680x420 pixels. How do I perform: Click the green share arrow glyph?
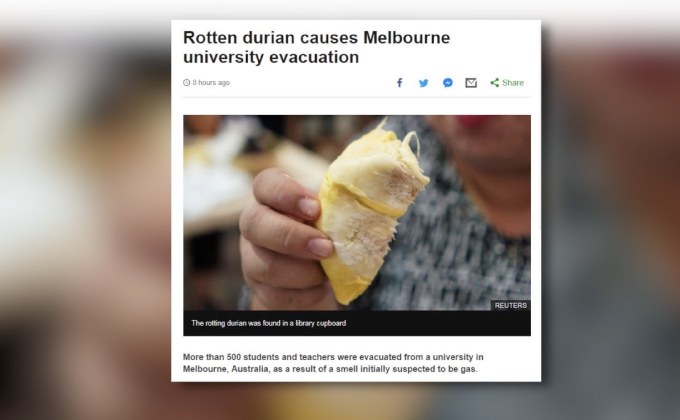pos(494,82)
